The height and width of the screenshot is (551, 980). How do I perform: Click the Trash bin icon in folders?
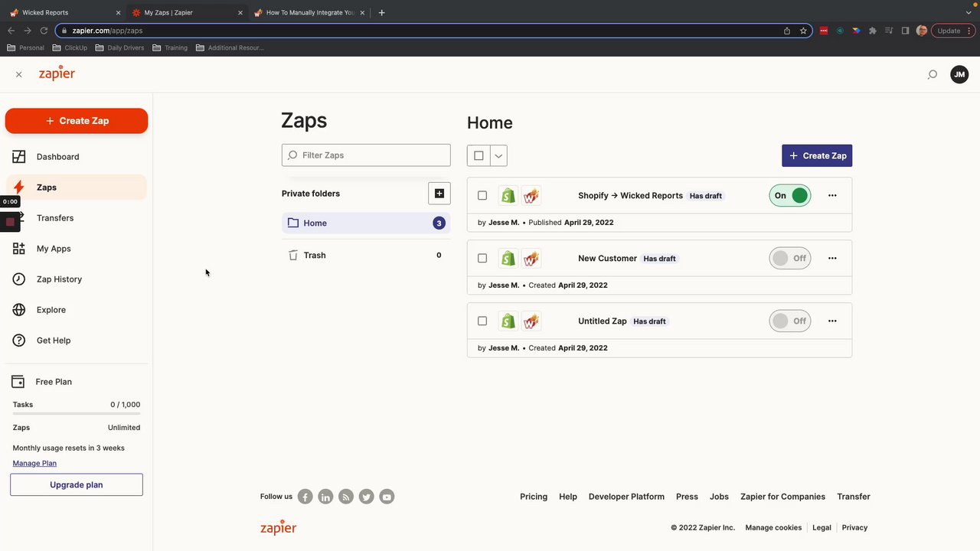pyautogui.click(x=293, y=255)
